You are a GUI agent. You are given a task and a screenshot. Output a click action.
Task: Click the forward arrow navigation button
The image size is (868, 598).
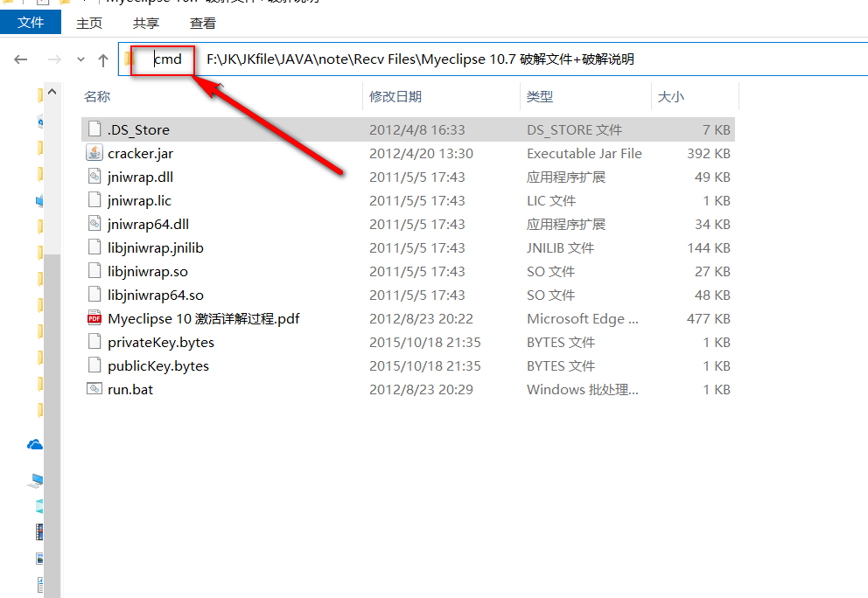(x=53, y=59)
